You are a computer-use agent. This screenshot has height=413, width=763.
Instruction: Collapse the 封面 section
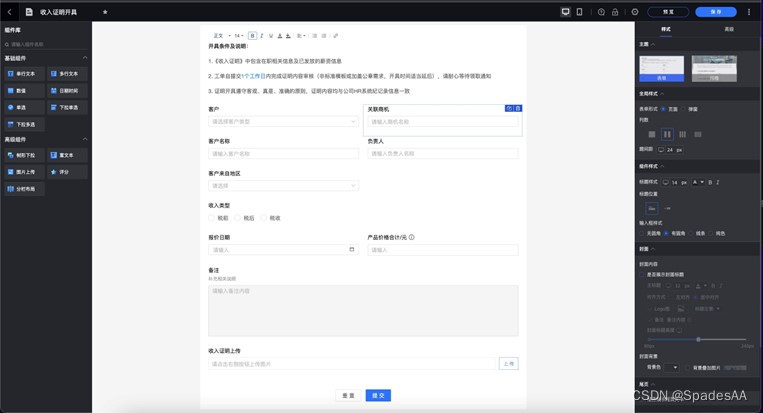click(x=653, y=249)
